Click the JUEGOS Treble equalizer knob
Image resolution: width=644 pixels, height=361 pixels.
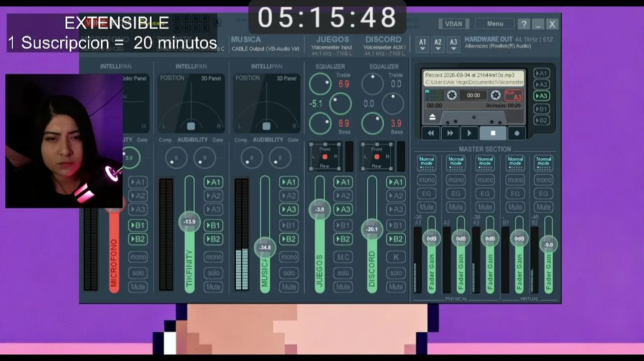pyautogui.click(x=320, y=84)
